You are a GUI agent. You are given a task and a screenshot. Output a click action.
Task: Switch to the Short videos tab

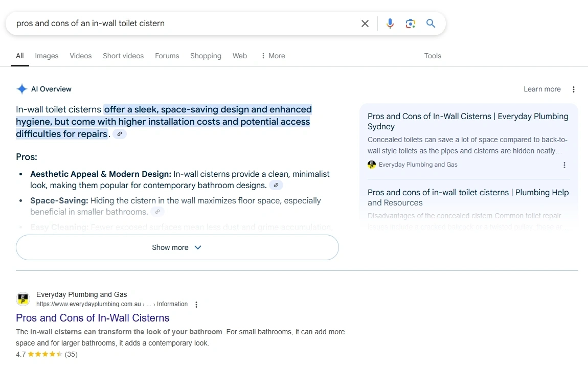pos(123,56)
